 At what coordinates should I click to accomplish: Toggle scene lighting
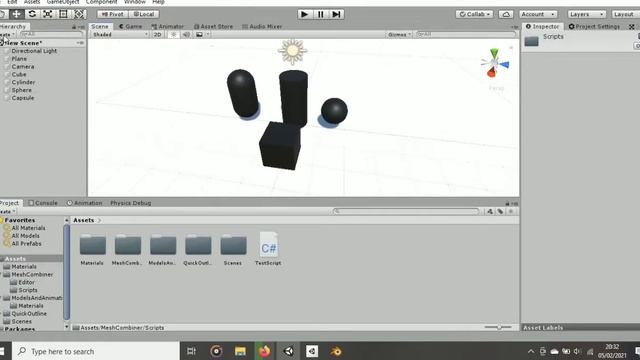173,34
